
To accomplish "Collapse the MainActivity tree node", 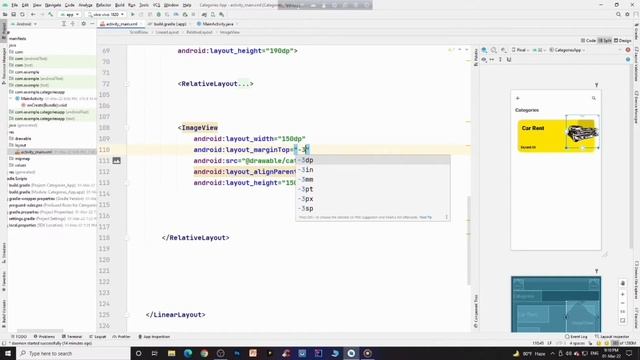I will [11, 99].
